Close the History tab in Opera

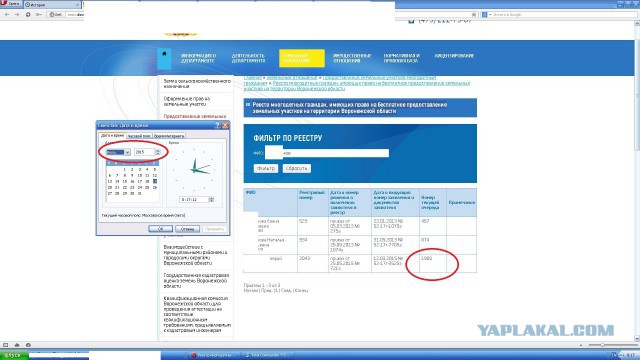pos(78,4)
